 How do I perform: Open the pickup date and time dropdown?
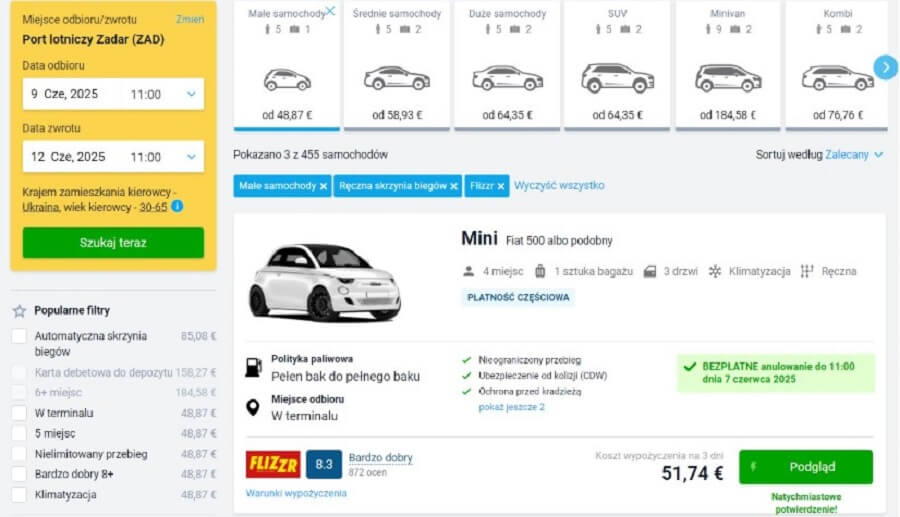pyautogui.click(x=191, y=94)
